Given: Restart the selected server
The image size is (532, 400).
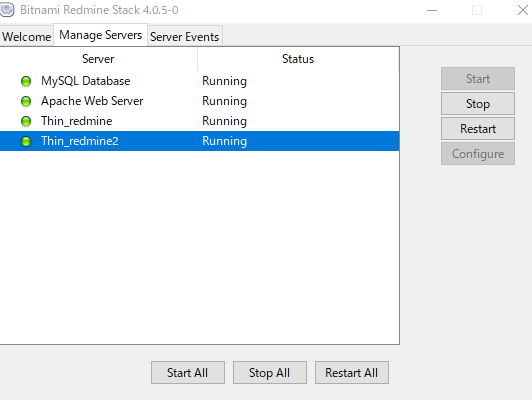Looking at the screenshot, I should [478, 129].
